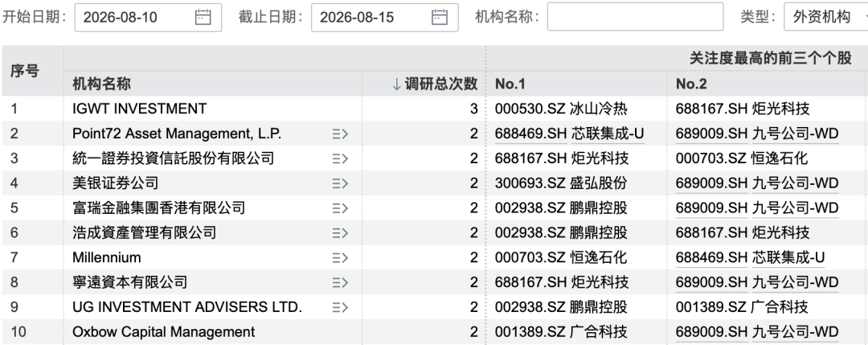Image resolution: width=868 pixels, height=345 pixels.
Task: Click the 机构名称 search input field
Action: pos(635,17)
